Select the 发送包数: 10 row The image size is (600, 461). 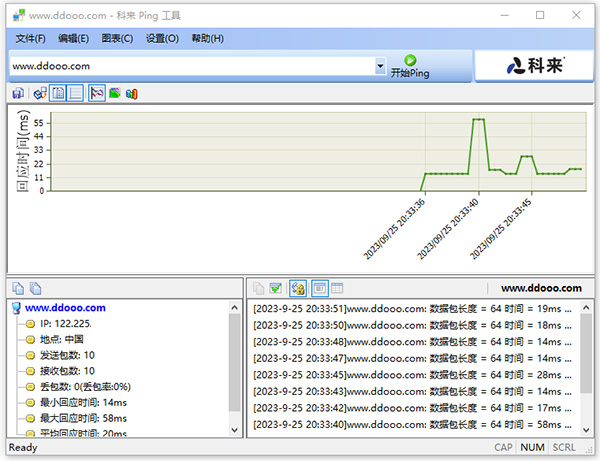(x=67, y=355)
